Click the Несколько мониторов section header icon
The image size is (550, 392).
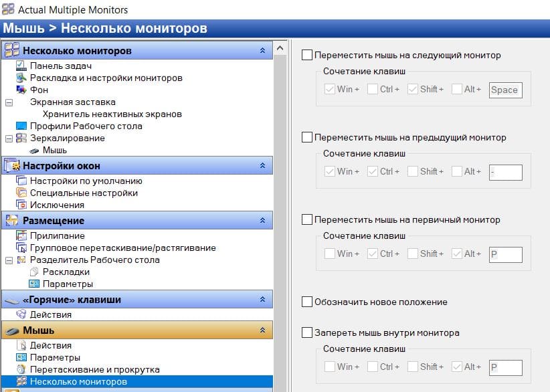(x=12, y=50)
